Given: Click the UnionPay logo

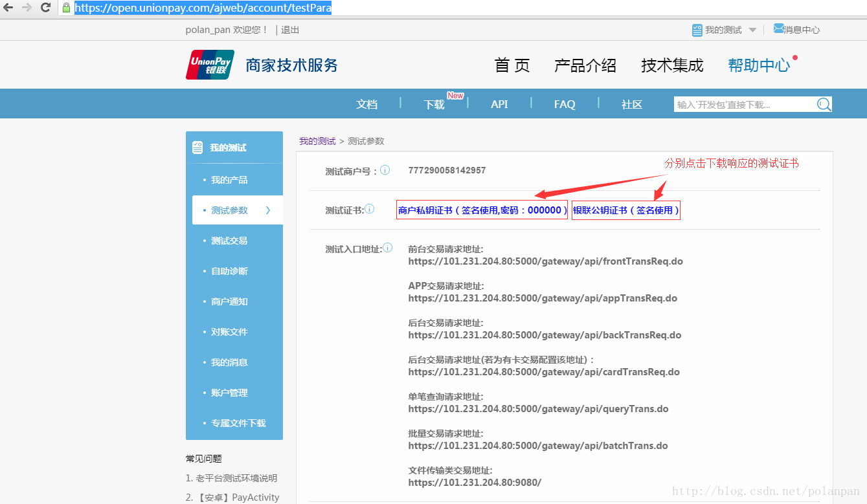Looking at the screenshot, I should (210, 65).
